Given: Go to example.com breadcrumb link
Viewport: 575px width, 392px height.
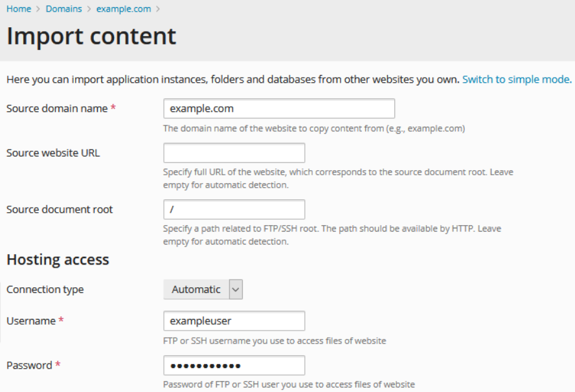Looking at the screenshot, I should [123, 9].
